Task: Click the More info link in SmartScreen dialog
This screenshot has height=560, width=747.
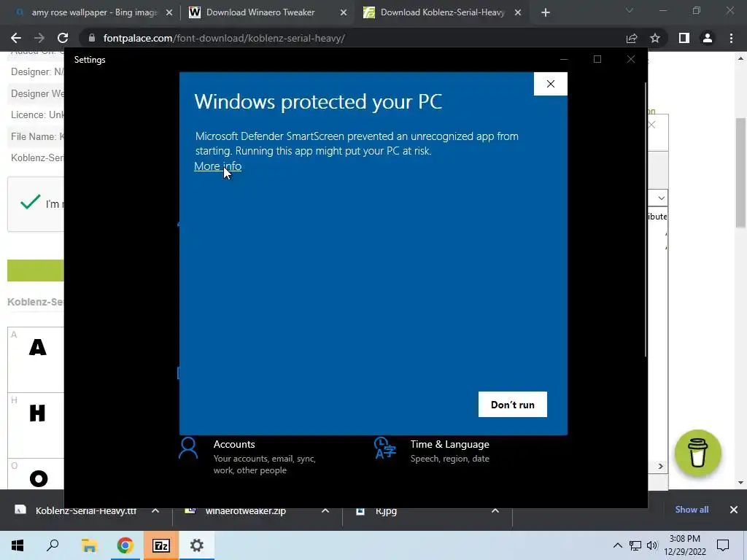Action: [x=217, y=166]
